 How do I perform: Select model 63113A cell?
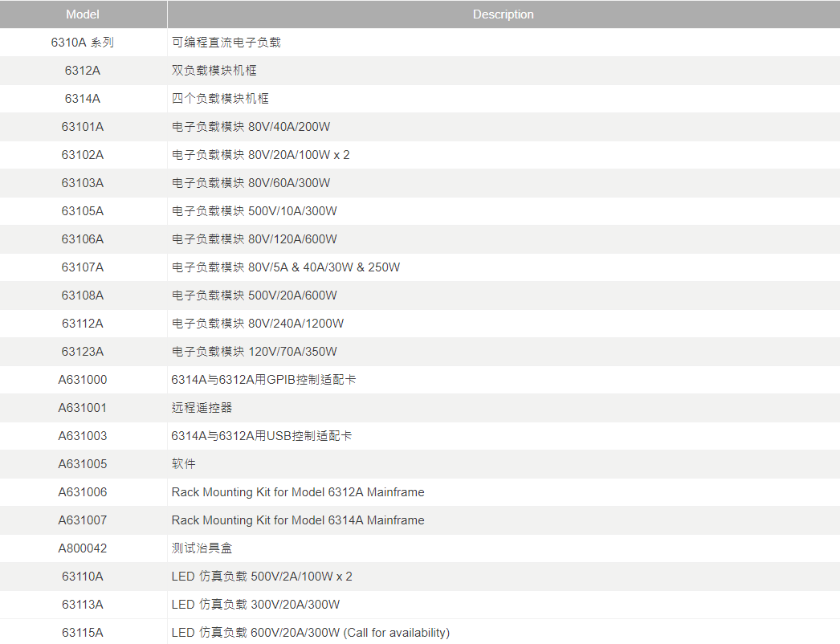coord(83,605)
